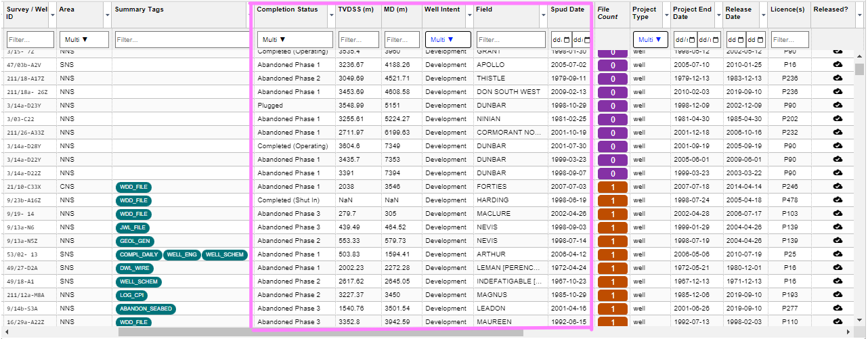868x339 pixels.
Task: Click cloud icon for well 3/03-C22
Action: pos(838,119)
